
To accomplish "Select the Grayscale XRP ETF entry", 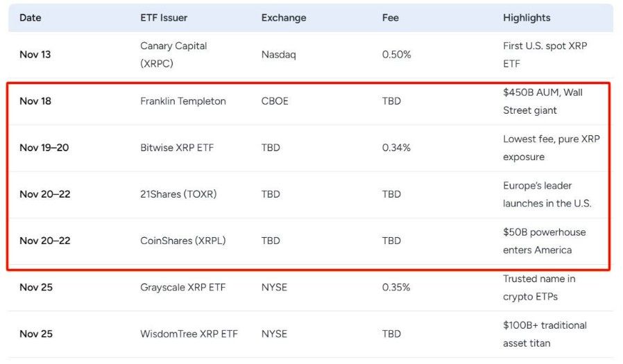I will click(x=182, y=287).
